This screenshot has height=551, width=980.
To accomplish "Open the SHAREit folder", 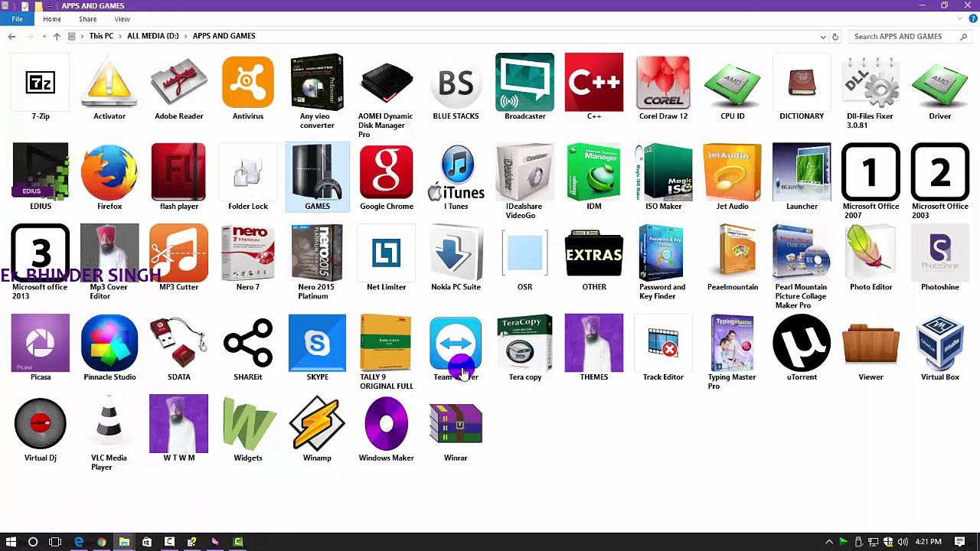I will pos(248,348).
